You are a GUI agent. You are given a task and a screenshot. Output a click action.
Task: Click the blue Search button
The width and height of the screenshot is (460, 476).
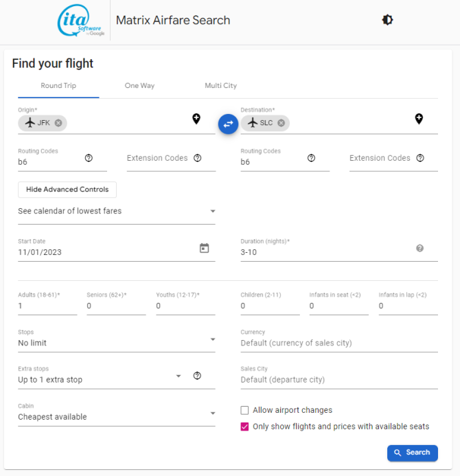pyautogui.click(x=413, y=453)
